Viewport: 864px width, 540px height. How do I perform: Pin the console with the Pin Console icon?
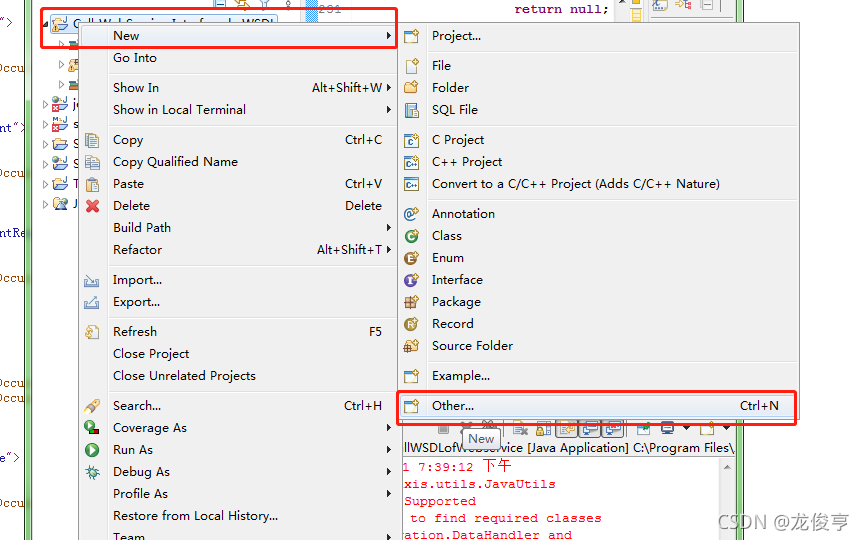[644, 428]
